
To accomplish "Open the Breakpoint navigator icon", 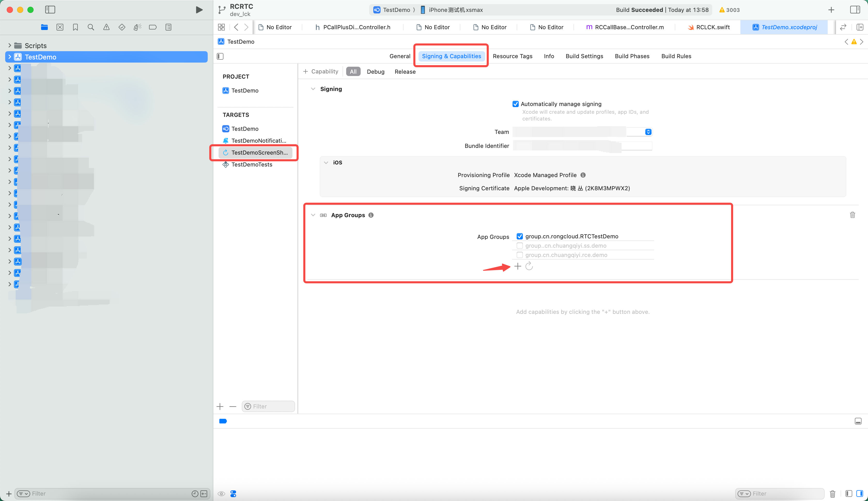I will (153, 27).
